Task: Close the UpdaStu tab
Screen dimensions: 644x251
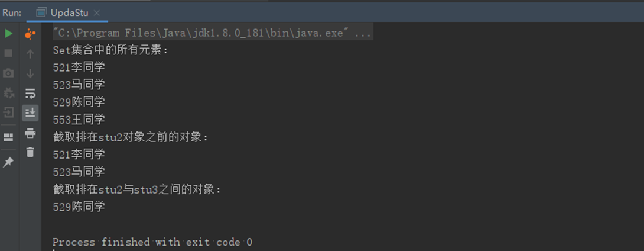Action: pyautogui.click(x=96, y=13)
